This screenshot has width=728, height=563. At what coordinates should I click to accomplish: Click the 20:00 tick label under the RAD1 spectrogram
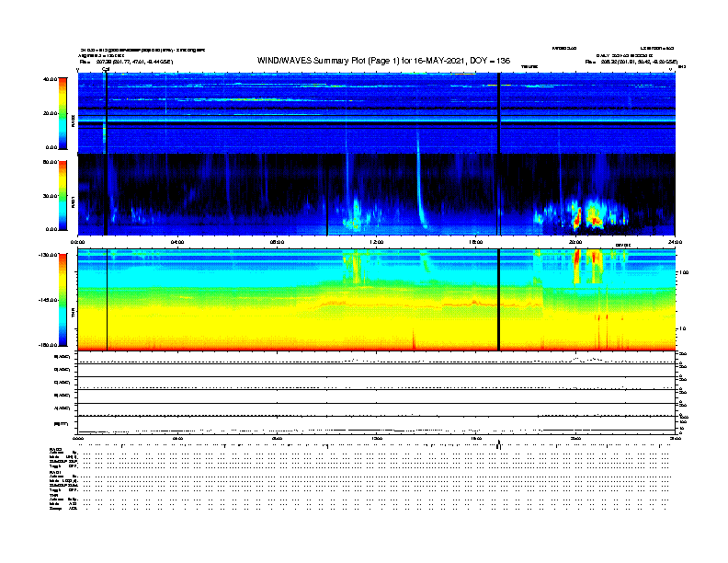[x=575, y=242]
